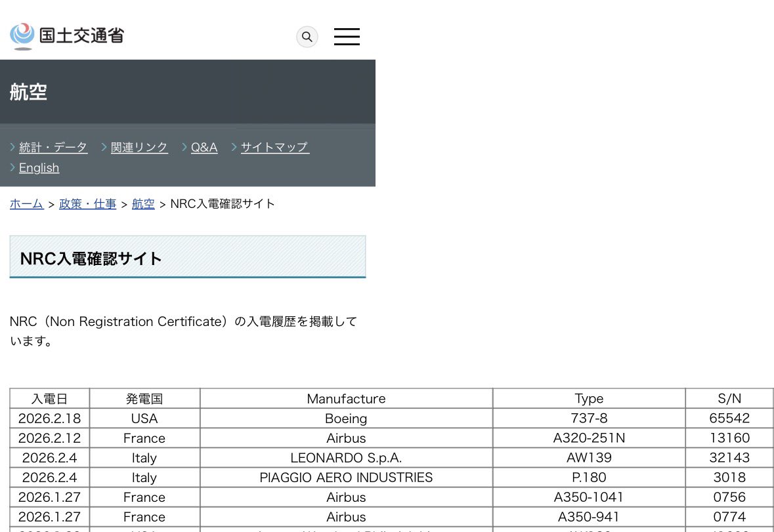774x532 pixels.
Task: Open the Q&A link
Action: point(204,147)
